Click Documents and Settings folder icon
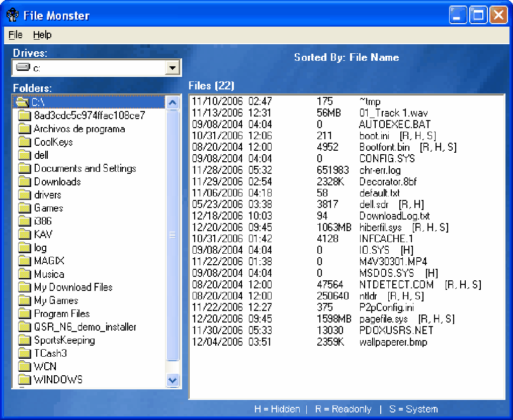The image size is (513, 420). [24, 168]
